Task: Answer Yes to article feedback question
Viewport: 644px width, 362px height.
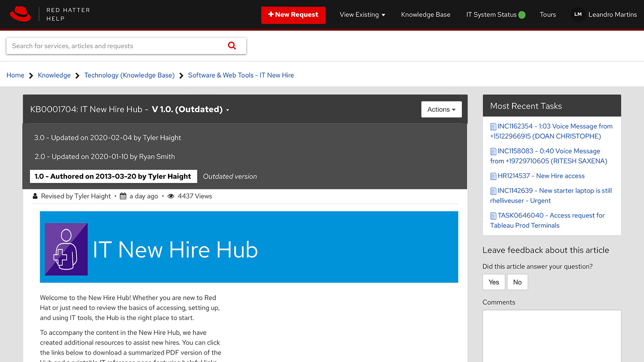Action: 494,282
